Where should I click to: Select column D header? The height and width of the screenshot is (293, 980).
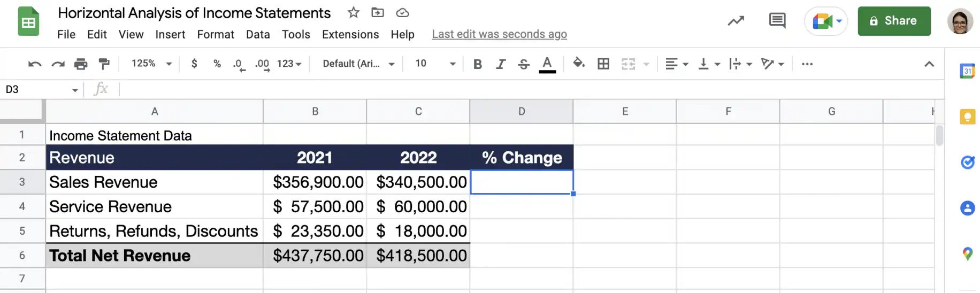click(x=522, y=111)
